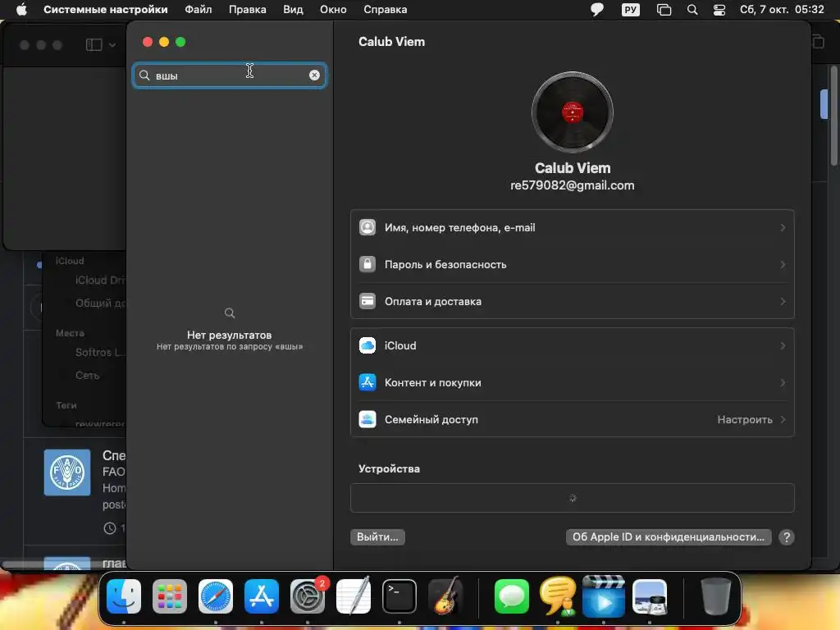Select iCloud Drive in background Finder sidebar
Image resolution: width=840 pixels, height=630 pixels.
click(x=99, y=281)
